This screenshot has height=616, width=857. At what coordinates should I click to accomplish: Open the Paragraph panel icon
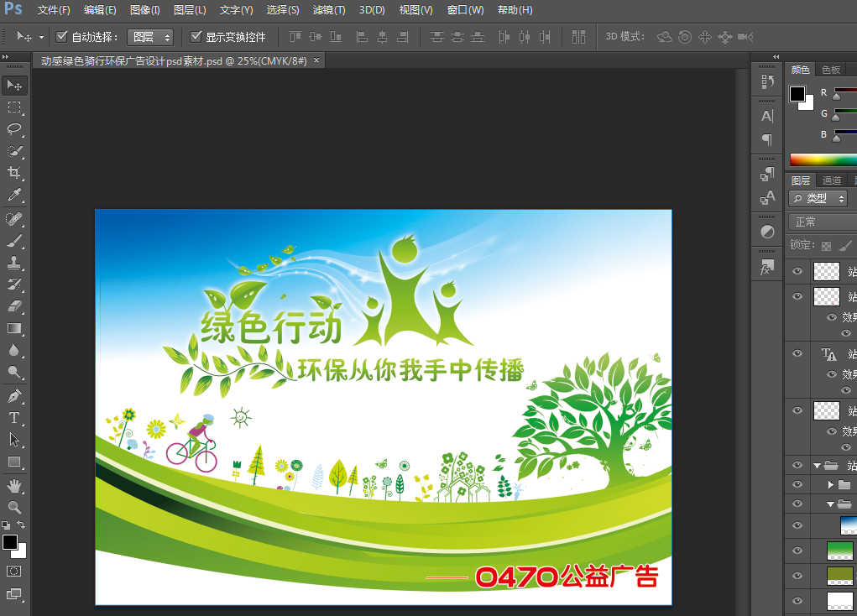(767, 140)
